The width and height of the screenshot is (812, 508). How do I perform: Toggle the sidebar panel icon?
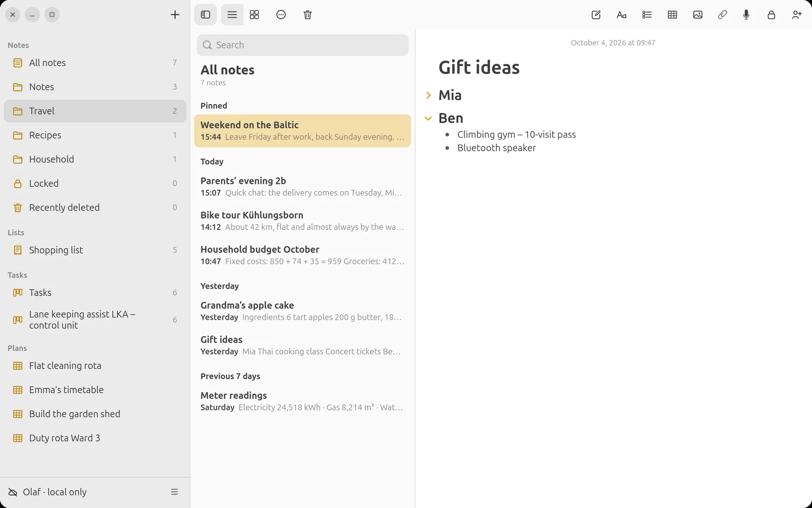click(x=206, y=15)
